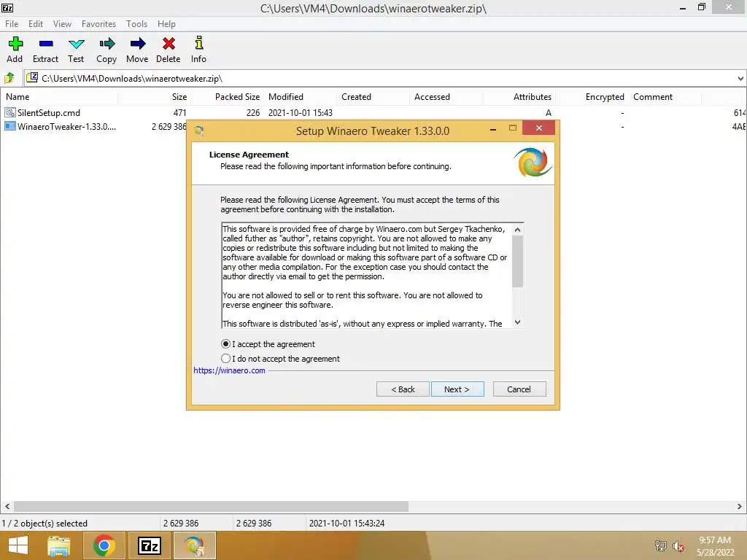
Task: Sort by Packed Size column header
Action: pyautogui.click(x=228, y=97)
